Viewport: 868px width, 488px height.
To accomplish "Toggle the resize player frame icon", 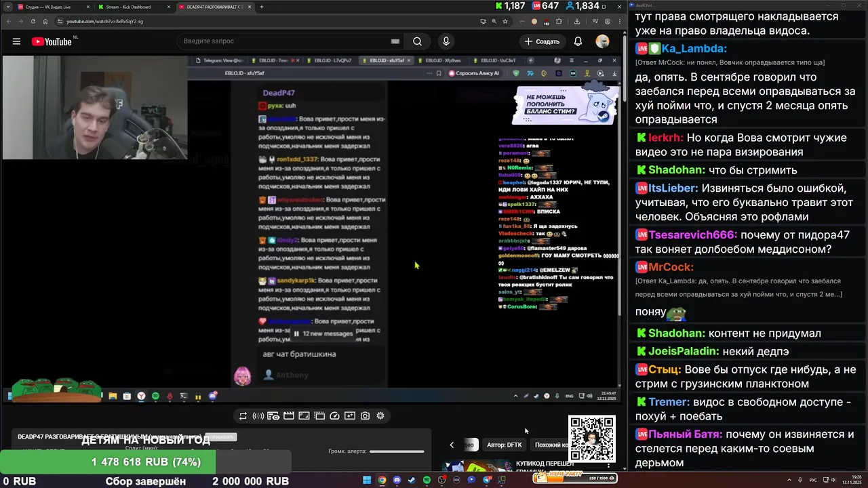I will click(304, 416).
